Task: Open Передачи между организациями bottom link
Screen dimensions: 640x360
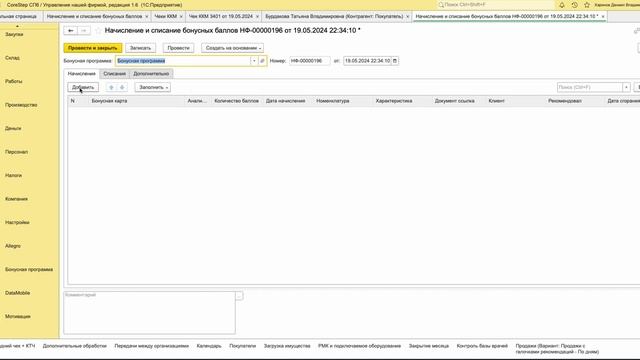Action: (x=151, y=346)
